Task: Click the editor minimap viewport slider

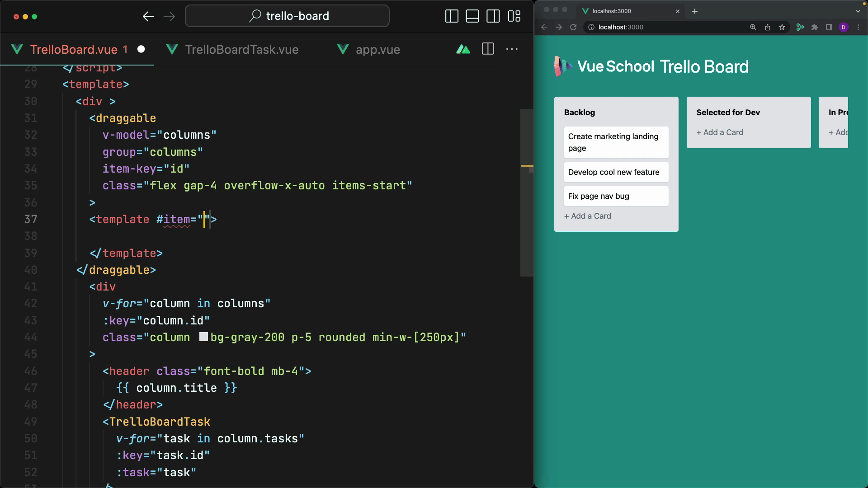Action: click(527, 192)
